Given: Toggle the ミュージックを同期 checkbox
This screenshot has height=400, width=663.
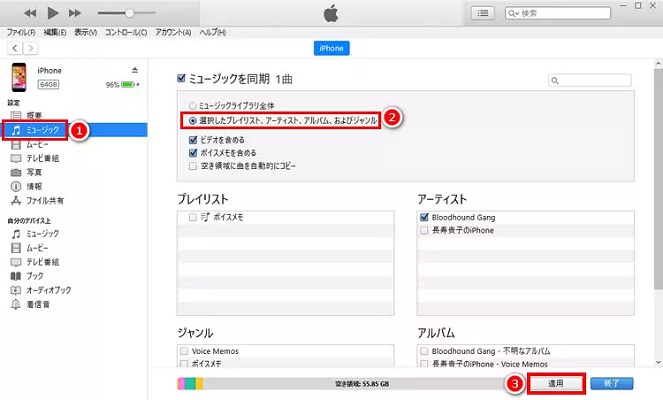Looking at the screenshot, I should tap(181, 78).
